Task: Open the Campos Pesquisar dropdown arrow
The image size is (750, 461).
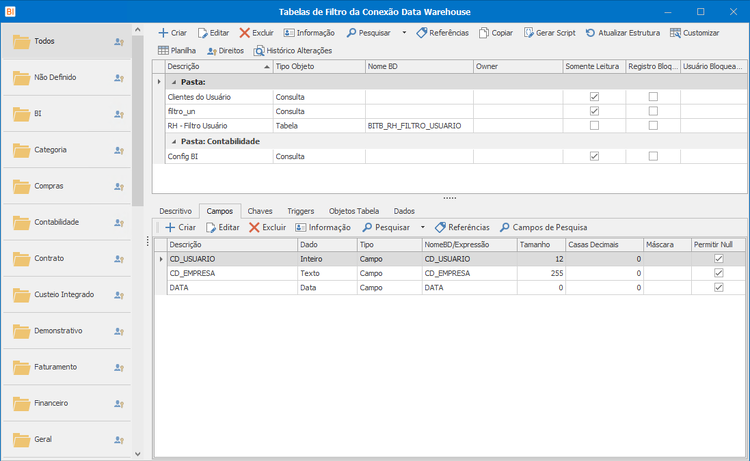Action: click(423, 228)
